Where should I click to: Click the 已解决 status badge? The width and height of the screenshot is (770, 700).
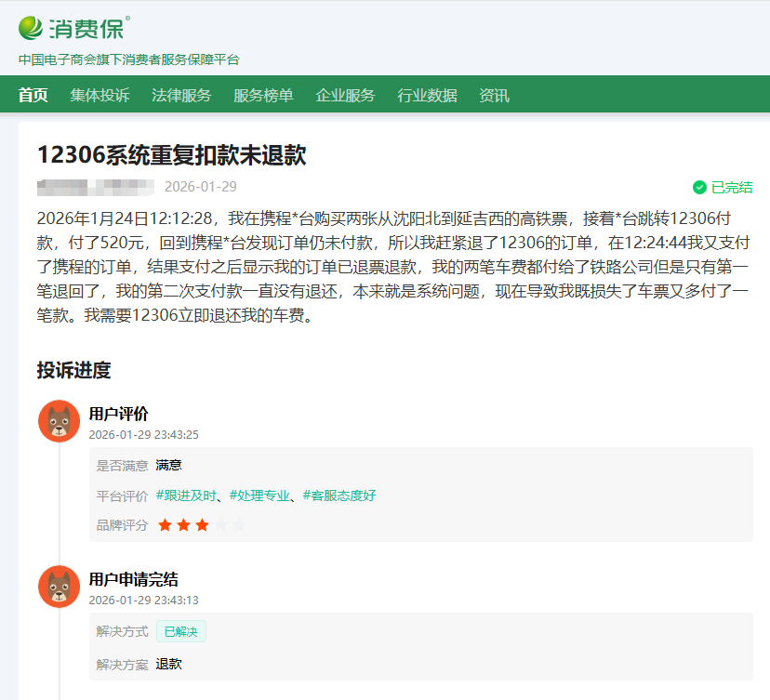180,631
